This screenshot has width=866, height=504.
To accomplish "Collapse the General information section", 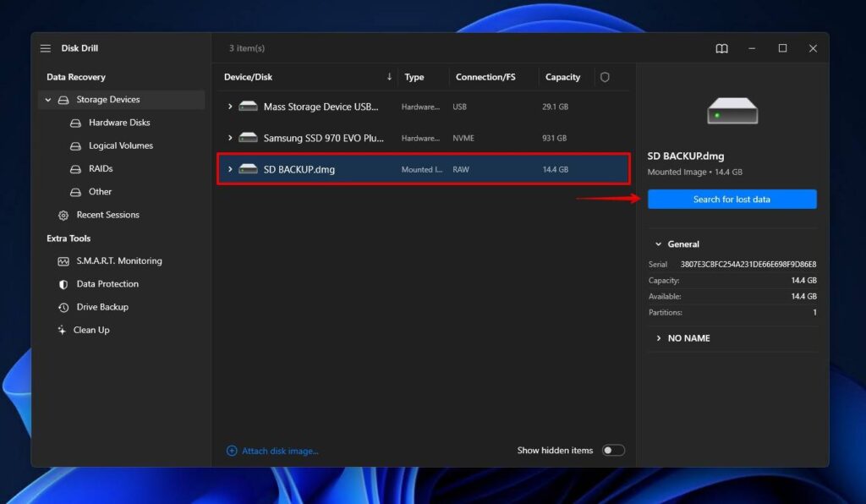I will click(x=660, y=244).
